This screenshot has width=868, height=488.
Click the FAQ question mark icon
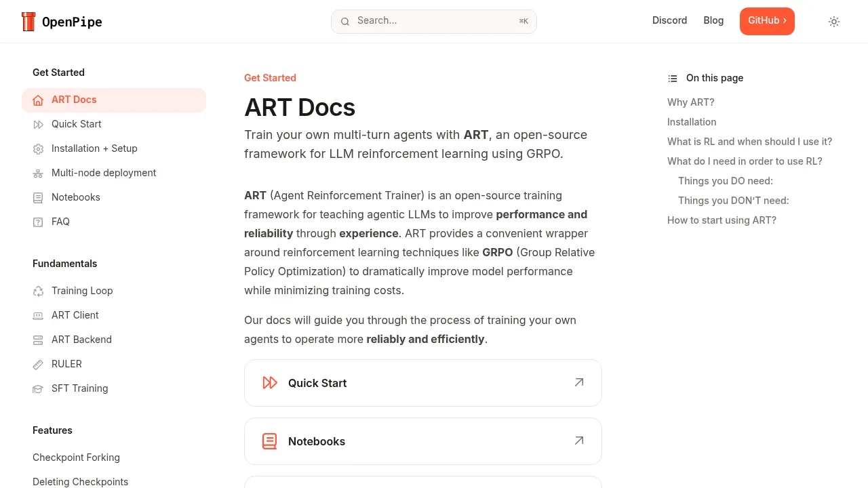38,222
